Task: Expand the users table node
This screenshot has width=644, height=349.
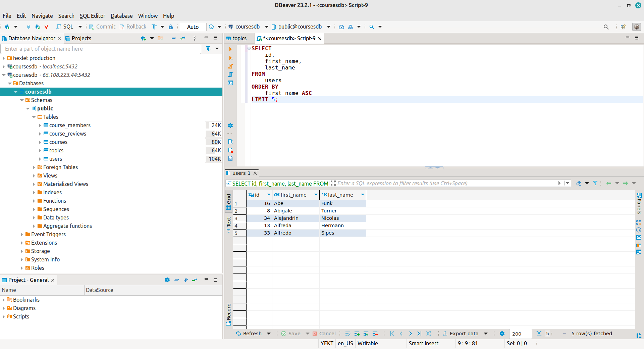Action: [x=40, y=159]
